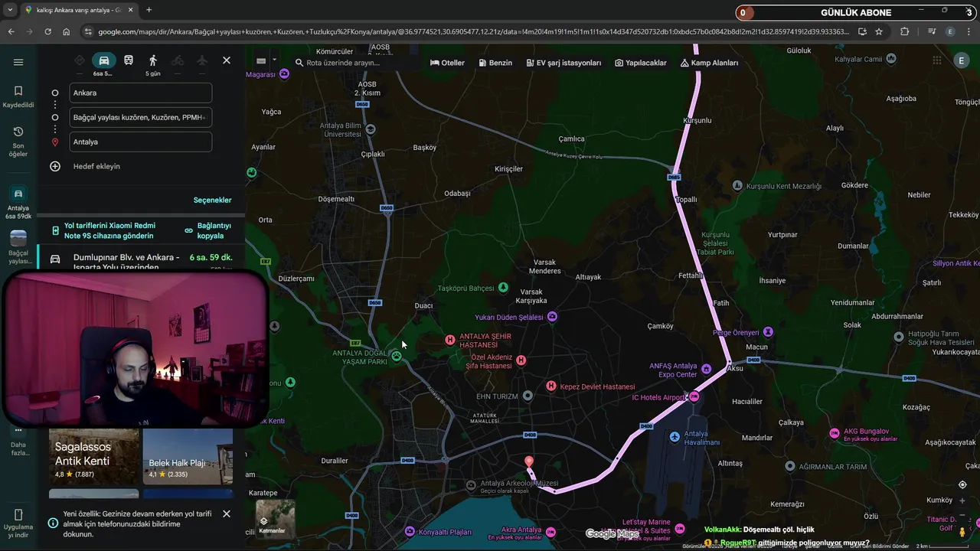
Task: Click Kepez Devlet Hastanesi marker
Action: [x=550, y=386]
